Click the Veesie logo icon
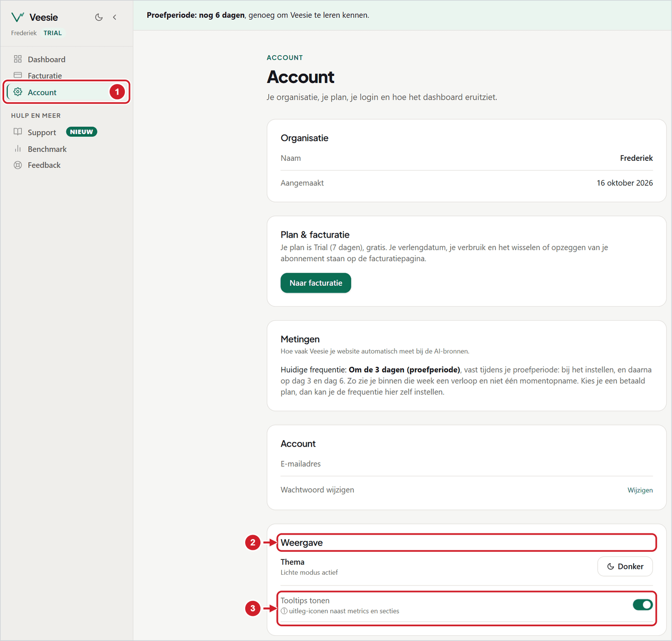The height and width of the screenshot is (641, 672). point(18,17)
